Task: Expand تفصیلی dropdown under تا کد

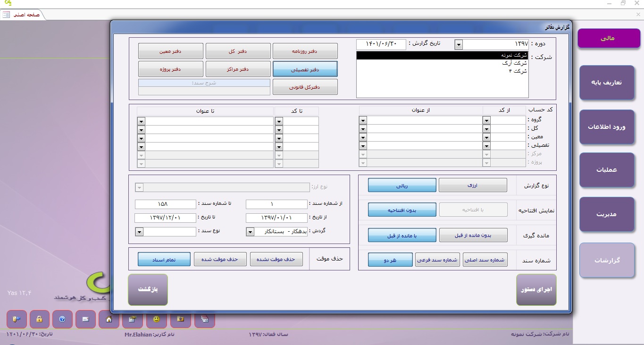Action: point(278,147)
